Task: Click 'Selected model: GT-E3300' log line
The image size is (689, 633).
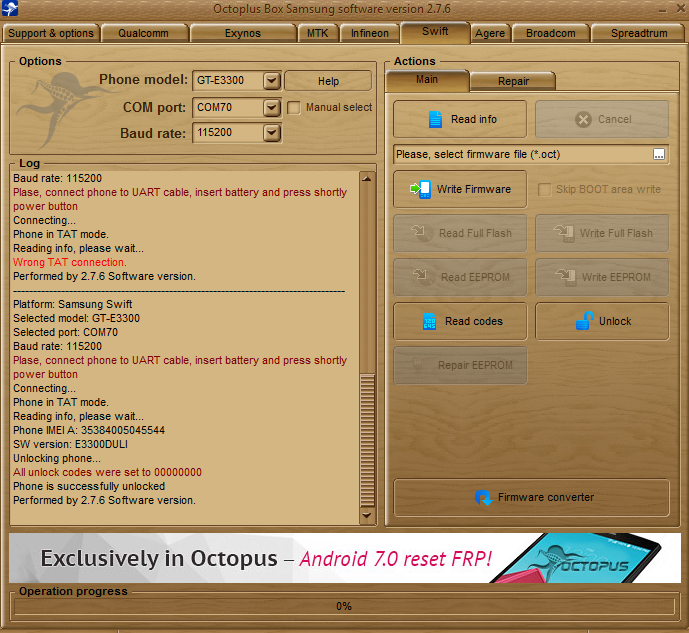Action: [x=76, y=318]
